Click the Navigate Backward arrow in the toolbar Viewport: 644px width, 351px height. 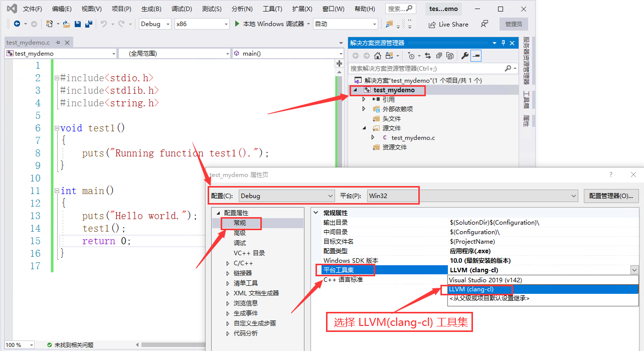tap(17, 24)
